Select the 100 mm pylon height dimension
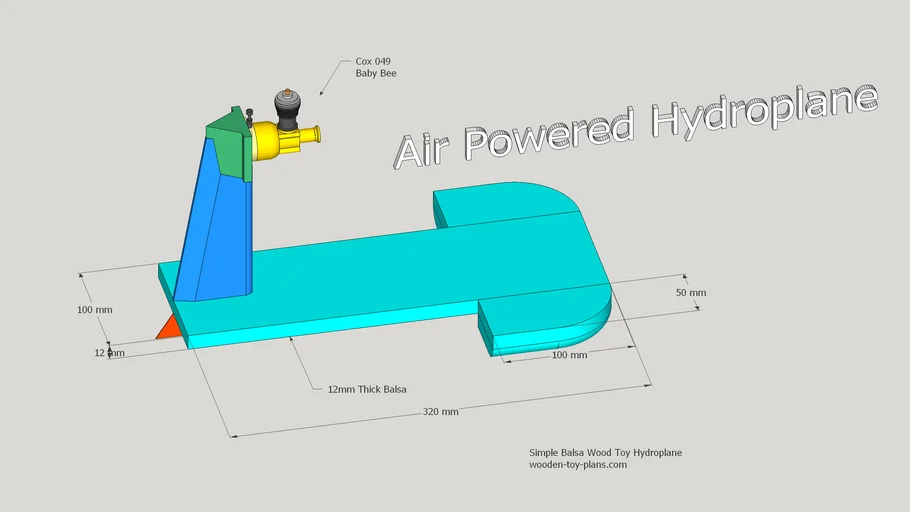Screen dimensions: 910x512 [x=94, y=310]
